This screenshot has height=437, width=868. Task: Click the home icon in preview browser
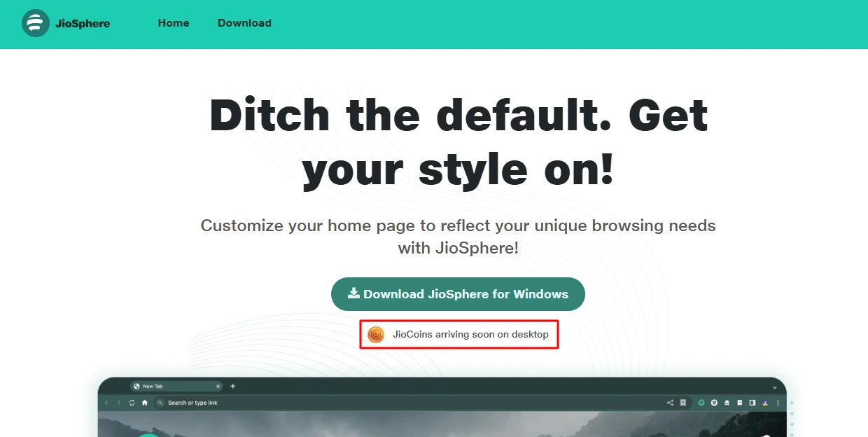click(x=144, y=403)
